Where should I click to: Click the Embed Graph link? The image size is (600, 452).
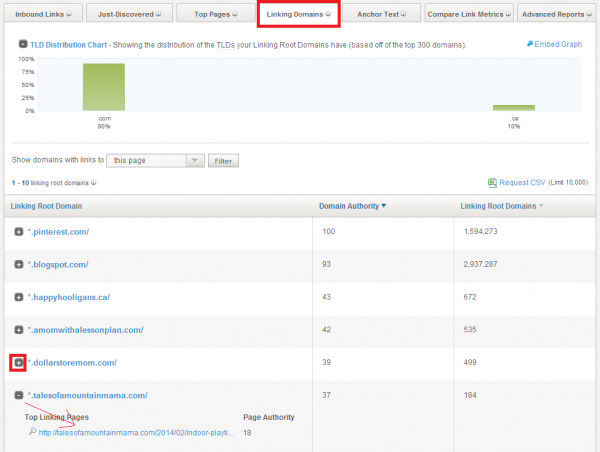pyautogui.click(x=558, y=44)
